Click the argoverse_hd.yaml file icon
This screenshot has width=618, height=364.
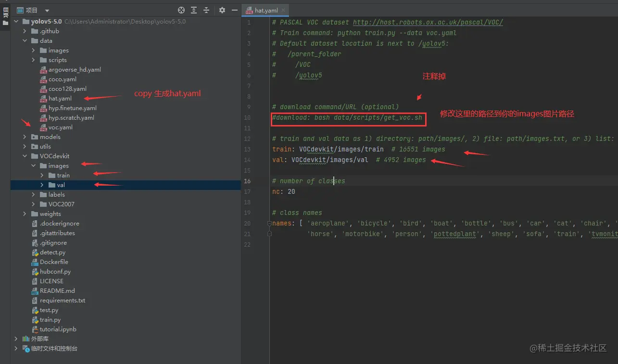click(x=43, y=70)
